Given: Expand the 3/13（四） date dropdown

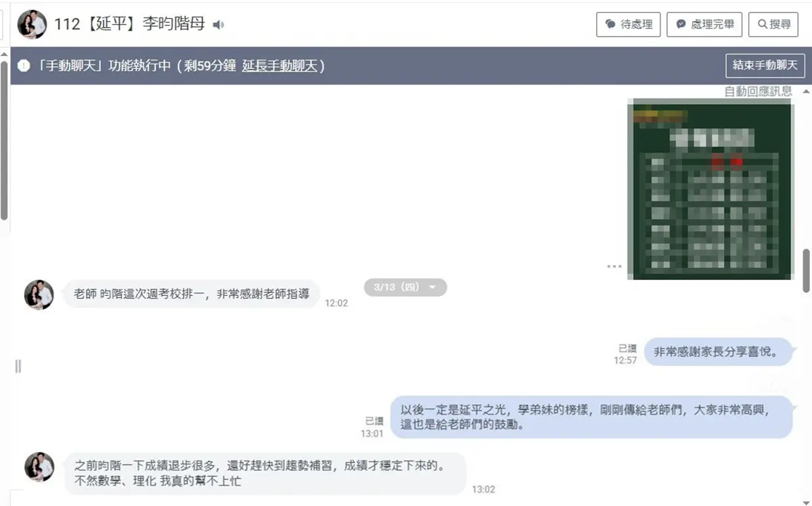Looking at the screenshot, I should (x=405, y=287).
